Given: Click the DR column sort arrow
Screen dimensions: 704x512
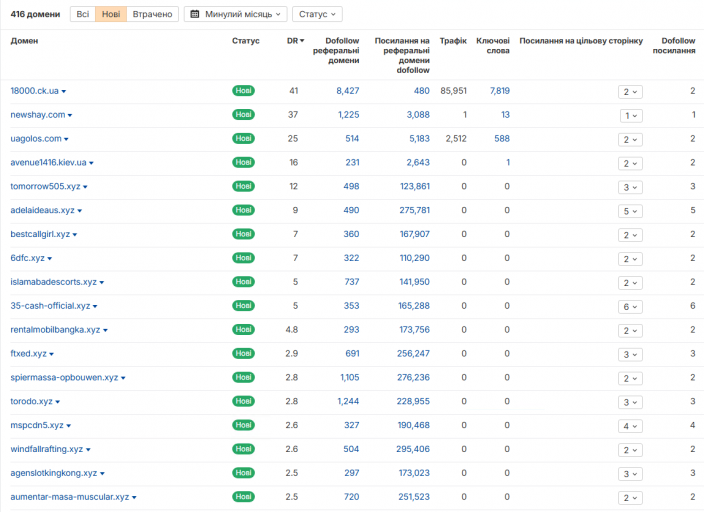Looking at the screenshot, I should 302,41.
